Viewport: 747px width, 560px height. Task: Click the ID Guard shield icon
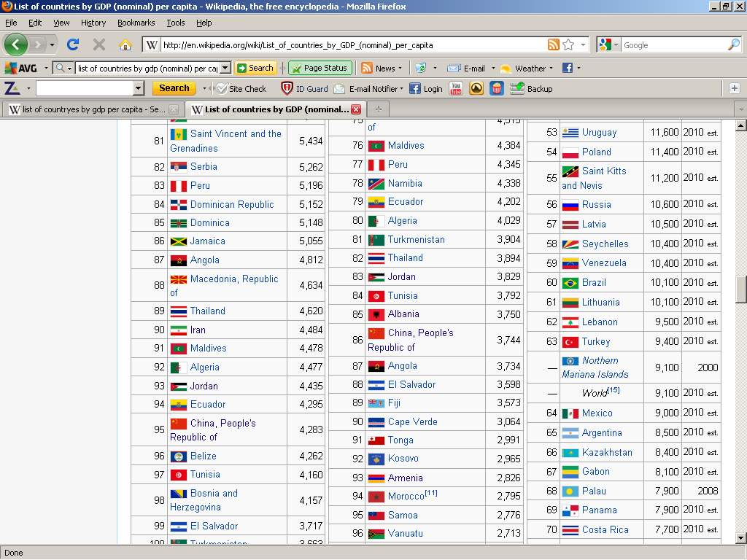click(x=287, y=88)
